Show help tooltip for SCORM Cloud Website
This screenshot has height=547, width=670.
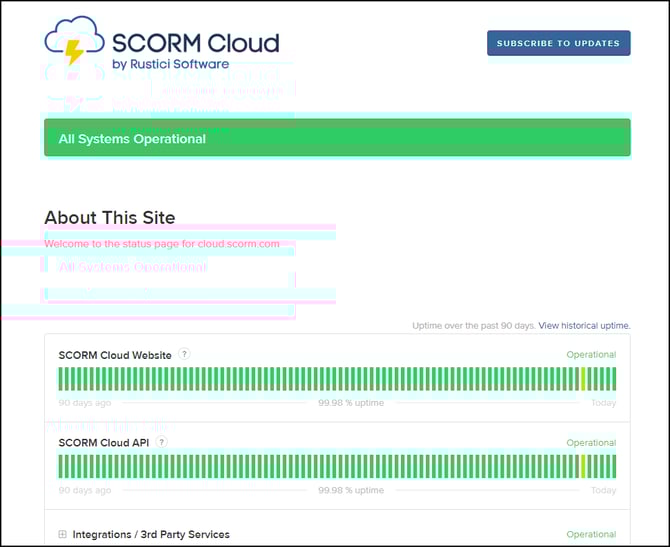point(184,354)
